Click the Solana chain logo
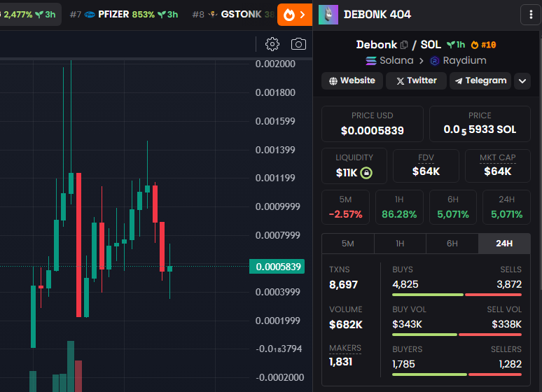542x392 pixels. tap(371, 61)
